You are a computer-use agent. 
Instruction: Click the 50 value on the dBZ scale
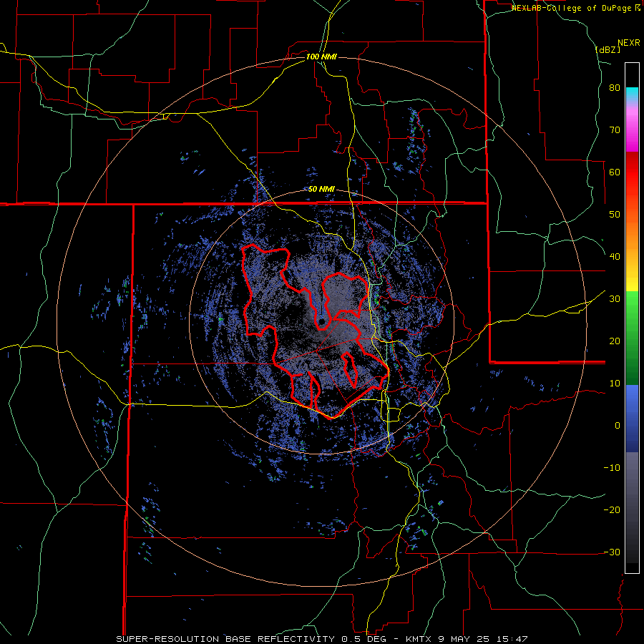(615, 215)
